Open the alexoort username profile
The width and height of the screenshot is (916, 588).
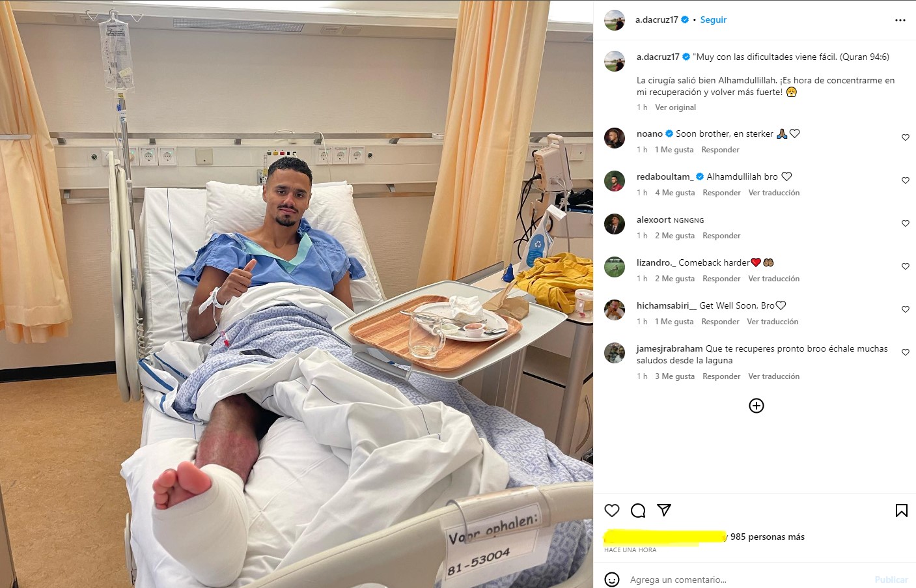click(x=654, y=219)
